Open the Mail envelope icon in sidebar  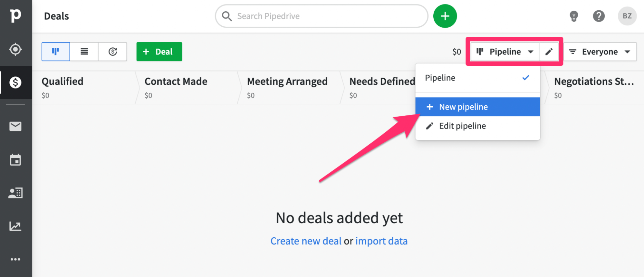pos(15,126)
